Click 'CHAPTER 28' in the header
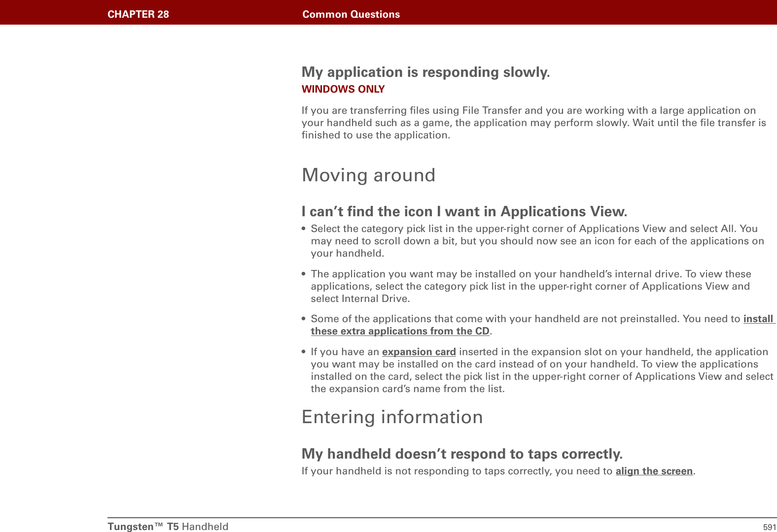The image size is (777, 532). 138,14
